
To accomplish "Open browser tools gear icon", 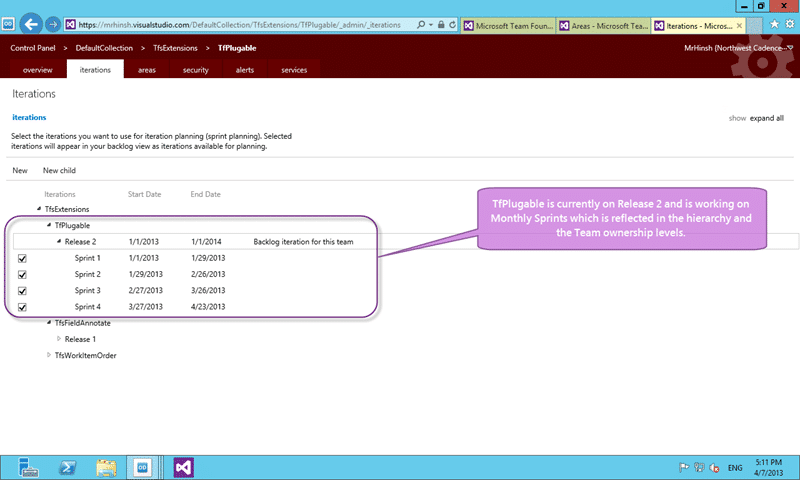I will (x=790, y=24).
